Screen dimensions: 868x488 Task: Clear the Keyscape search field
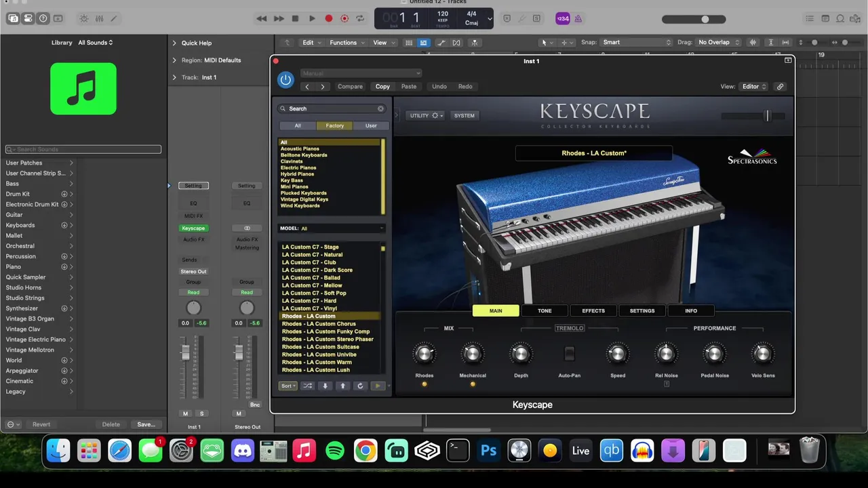380,108
